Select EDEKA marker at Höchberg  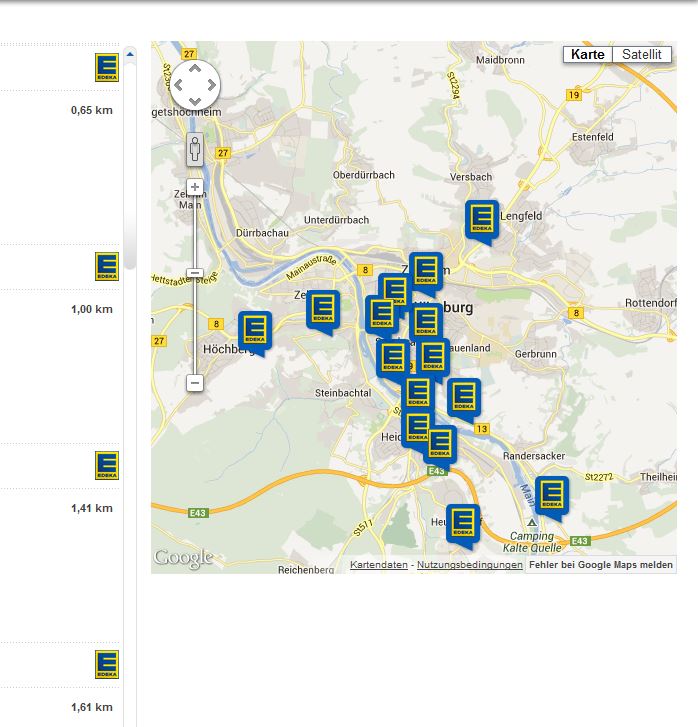coord(255,330)
